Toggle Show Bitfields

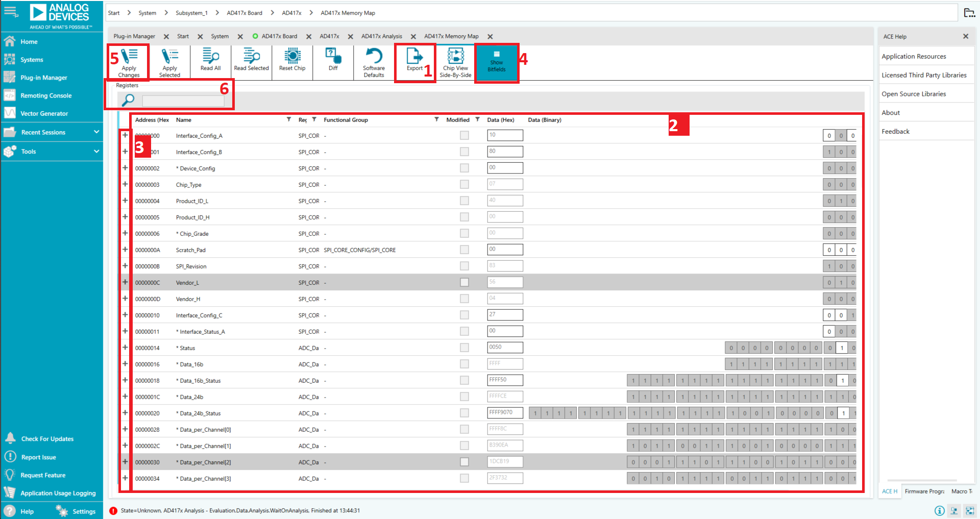(x=497, y=63)
